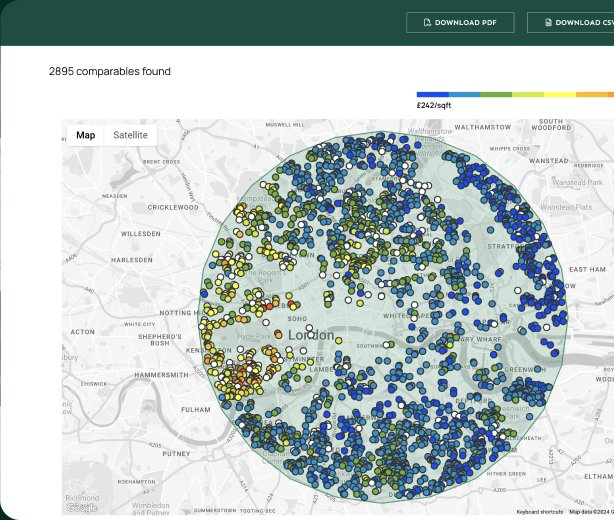Click the Download PDF button
This screenshot has height=520, width=614.
coord(460,22)
